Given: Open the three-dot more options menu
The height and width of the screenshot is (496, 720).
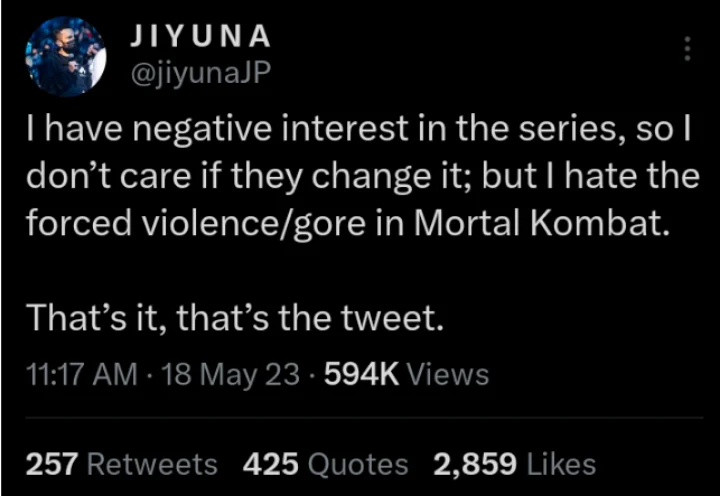Looking at the screenshot, I should pyautogui.click(x=686, y=49).
